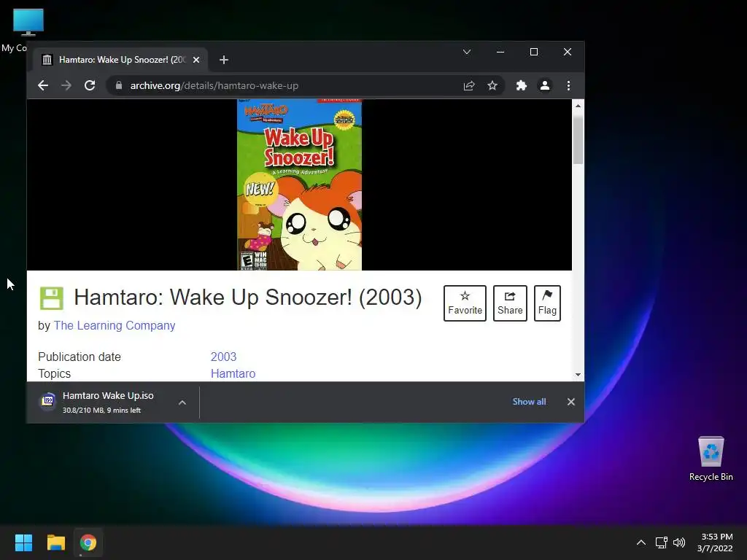The height and width of the screenshot is (560, 747).
Task: Click the Share button on the page
Action: (x=510, y=303)
